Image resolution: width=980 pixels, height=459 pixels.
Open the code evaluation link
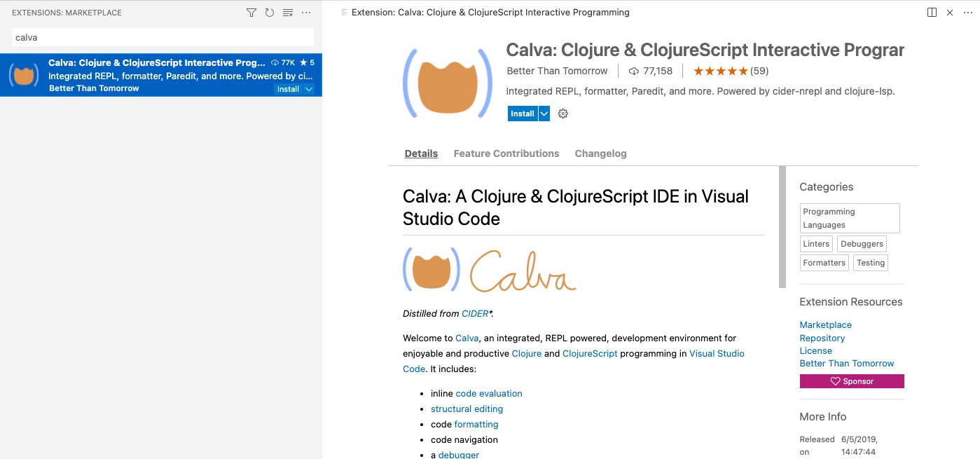tap(489, 393)
